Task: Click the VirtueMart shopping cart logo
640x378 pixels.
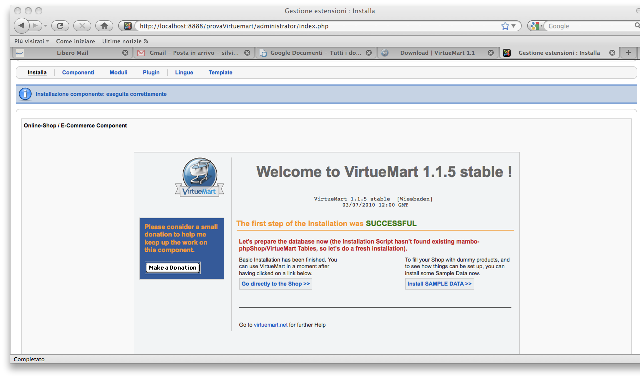Action: tap(200, 177)
